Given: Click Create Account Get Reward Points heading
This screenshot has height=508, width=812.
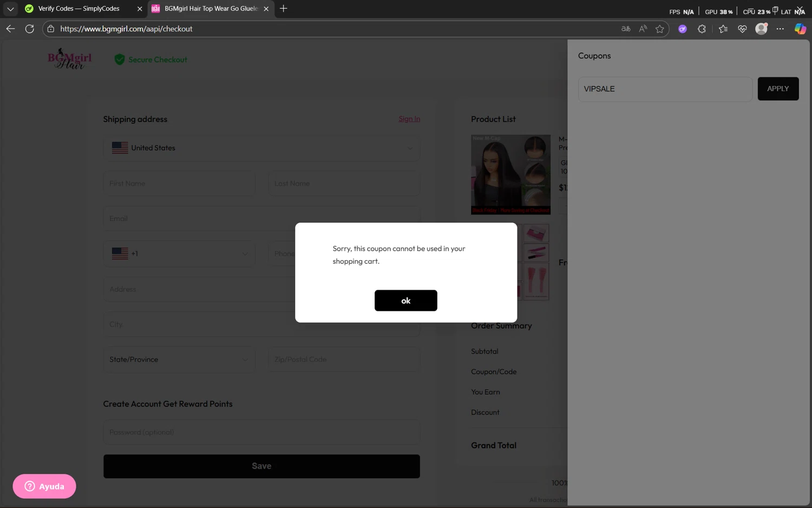Looking at the screenshot, I should point(168,404).
